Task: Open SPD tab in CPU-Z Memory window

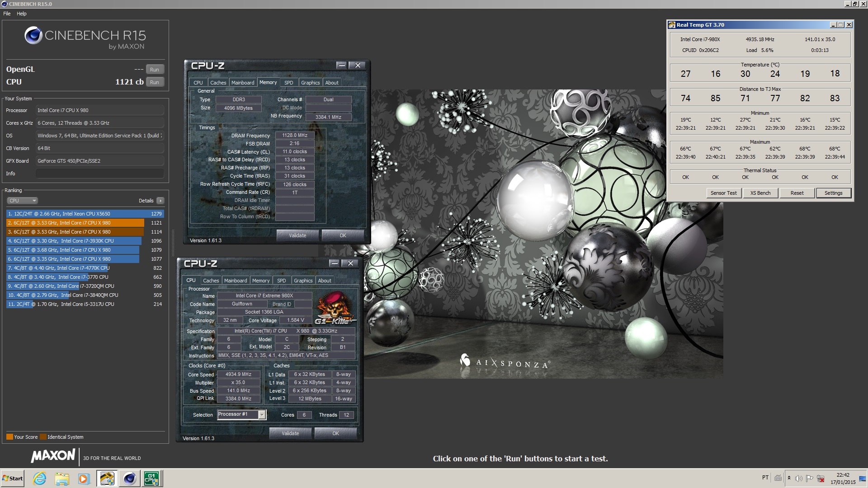Action: 288,83
